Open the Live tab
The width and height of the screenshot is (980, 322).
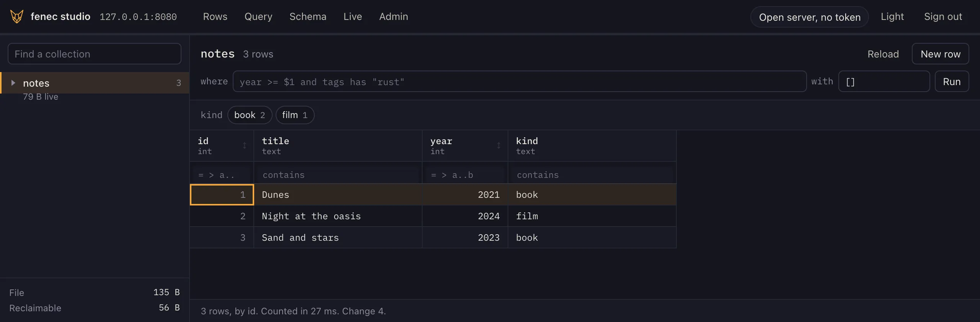click(x=353, y=16)
